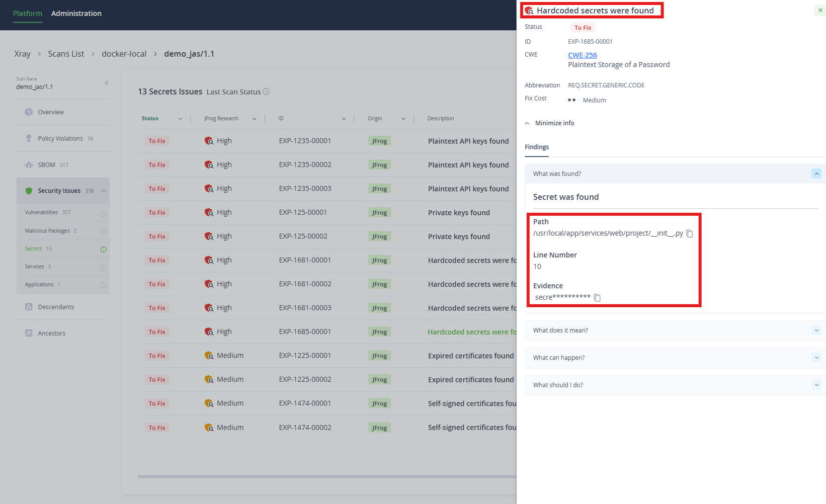826x504 pixels.
Task: Select the Vulnerabilities radio circle
Action: coord(103,214)
